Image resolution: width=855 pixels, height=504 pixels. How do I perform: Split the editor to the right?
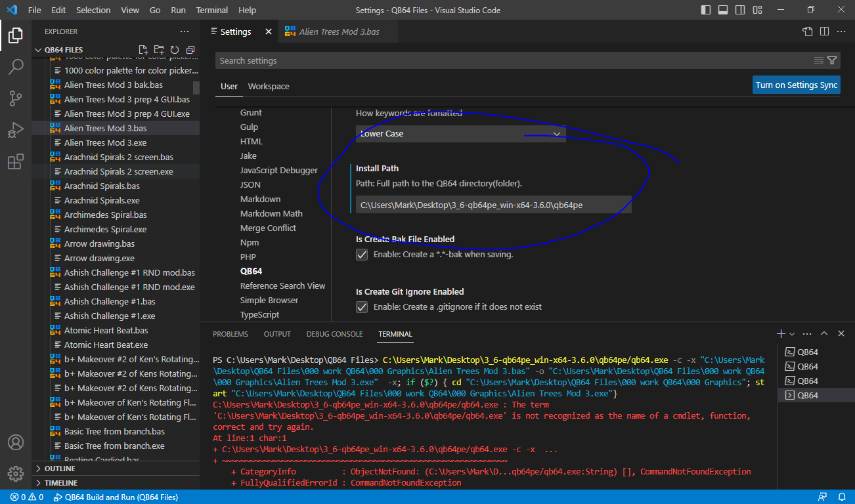point(824,31)
